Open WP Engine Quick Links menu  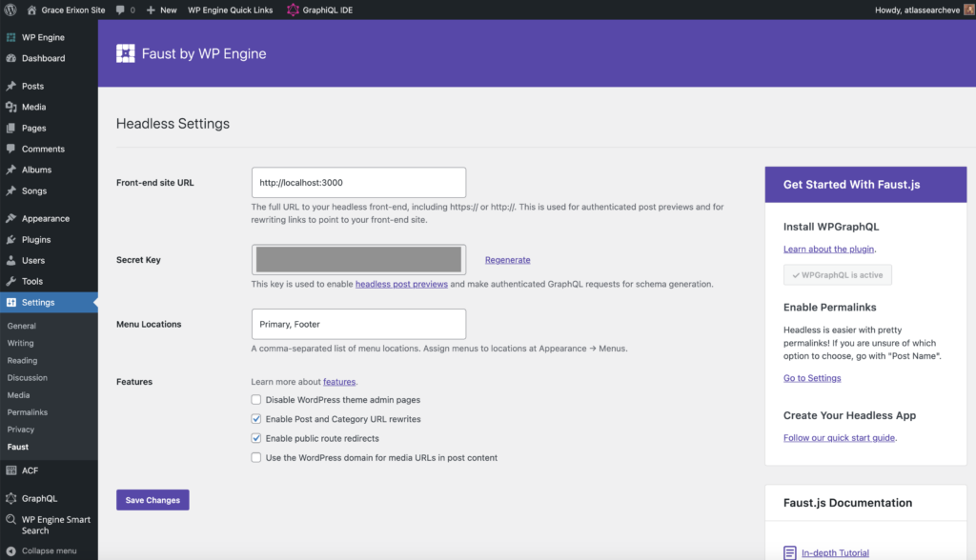tap(230, 10)
